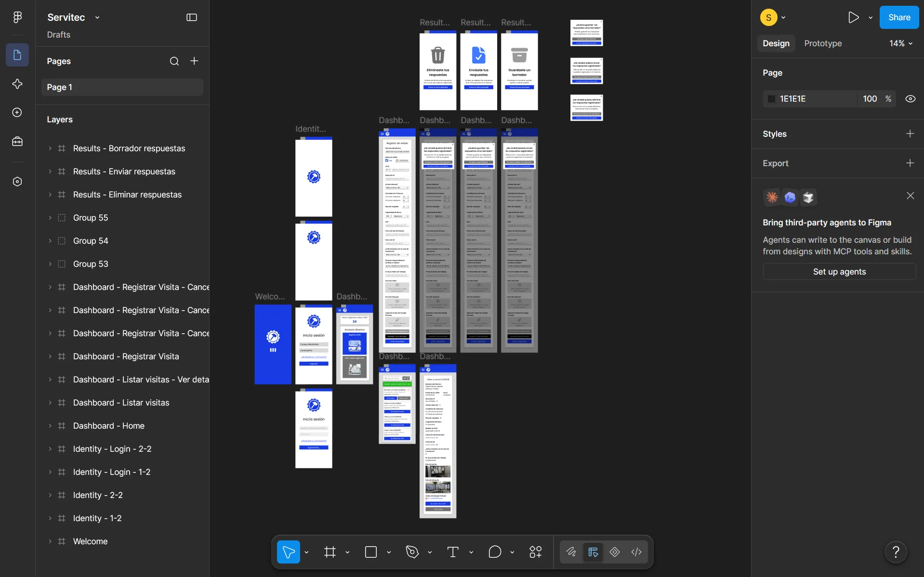
Task: Add a new page with plus icon
Action: point(194,61)
